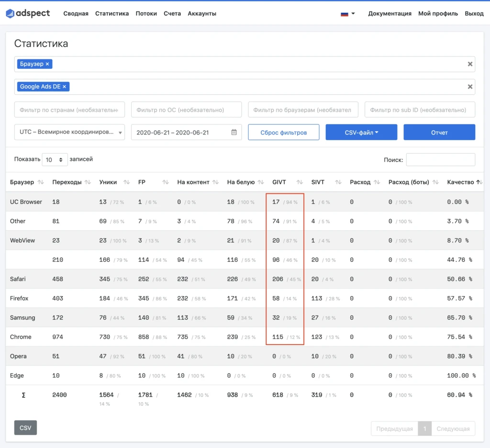
Task: Click the Other row label
Action: click(x=18, y=221)
